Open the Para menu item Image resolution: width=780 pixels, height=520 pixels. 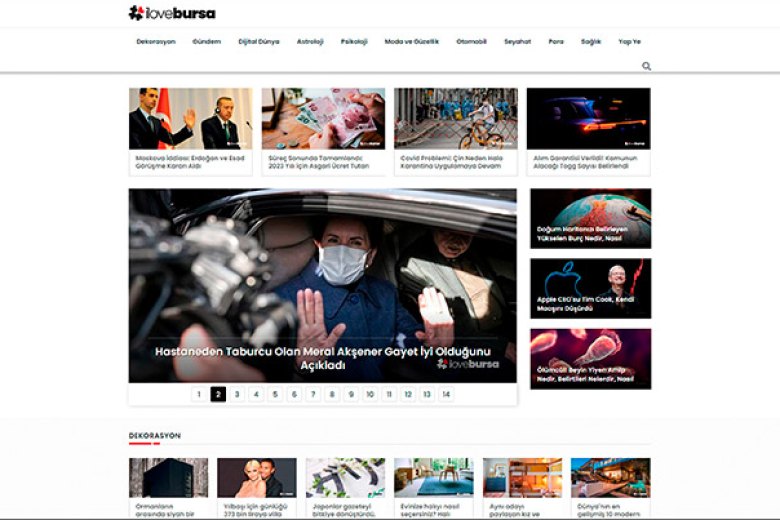coord(556,42)
